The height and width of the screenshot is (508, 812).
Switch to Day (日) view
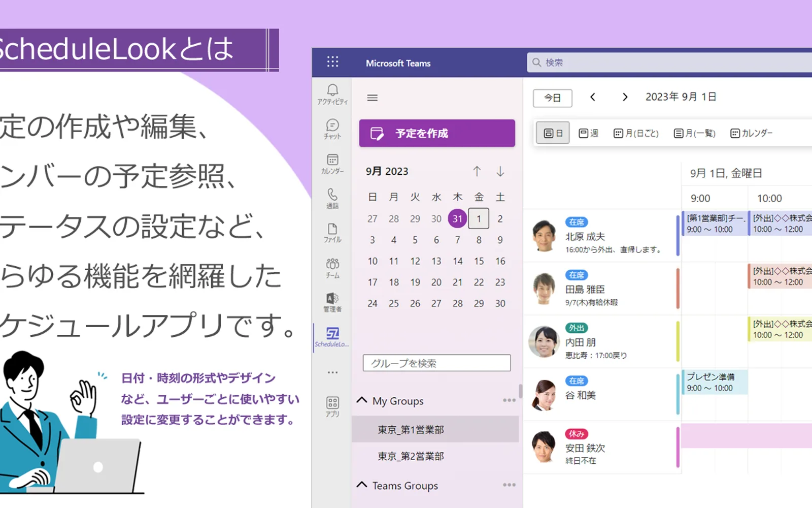tap(553, 133)
